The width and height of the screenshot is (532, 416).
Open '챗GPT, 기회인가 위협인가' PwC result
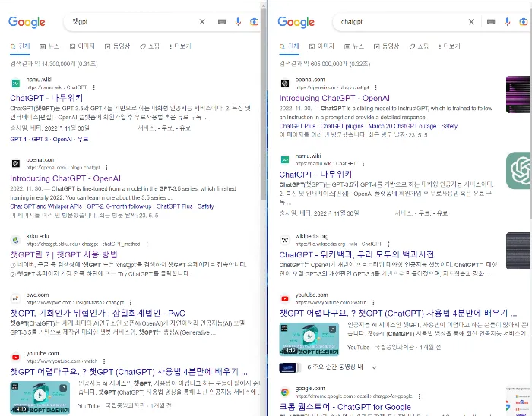(98, 313)
